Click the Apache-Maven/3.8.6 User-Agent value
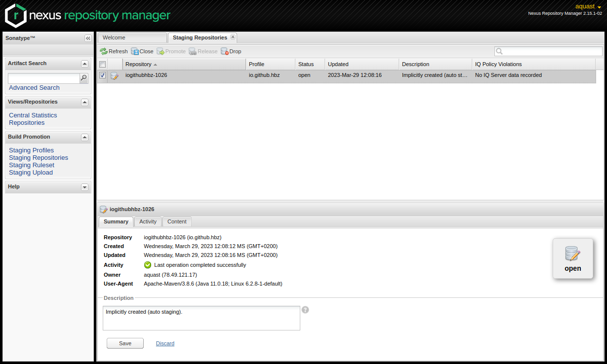Image resolution: width=607 pixels, height=364 pixels. pos(213,284)
